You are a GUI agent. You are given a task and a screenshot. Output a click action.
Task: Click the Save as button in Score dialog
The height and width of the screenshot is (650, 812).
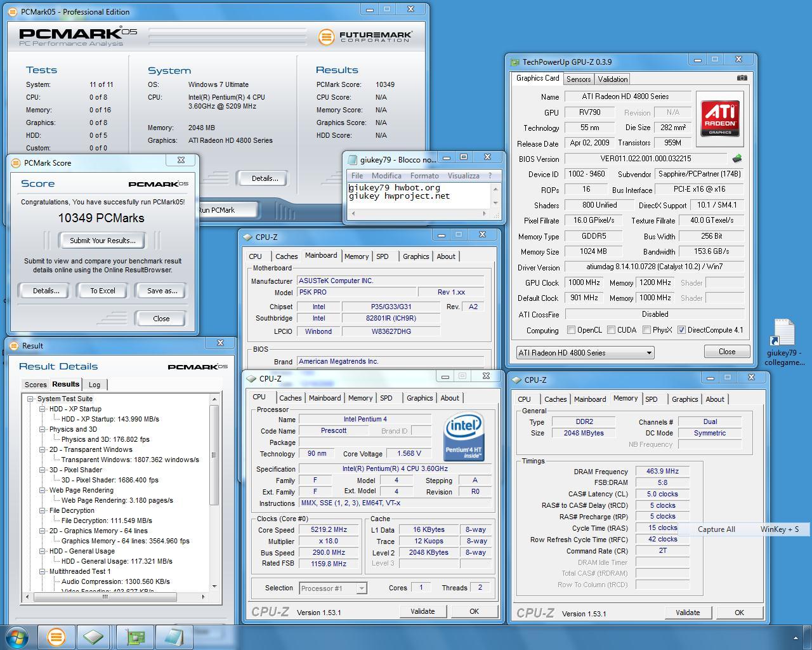[162, 291]
